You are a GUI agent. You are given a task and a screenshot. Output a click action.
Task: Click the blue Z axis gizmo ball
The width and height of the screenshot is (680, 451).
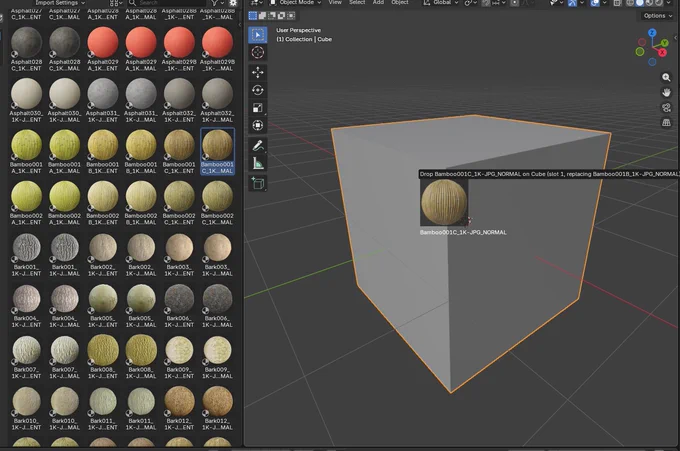click(652, 33)
